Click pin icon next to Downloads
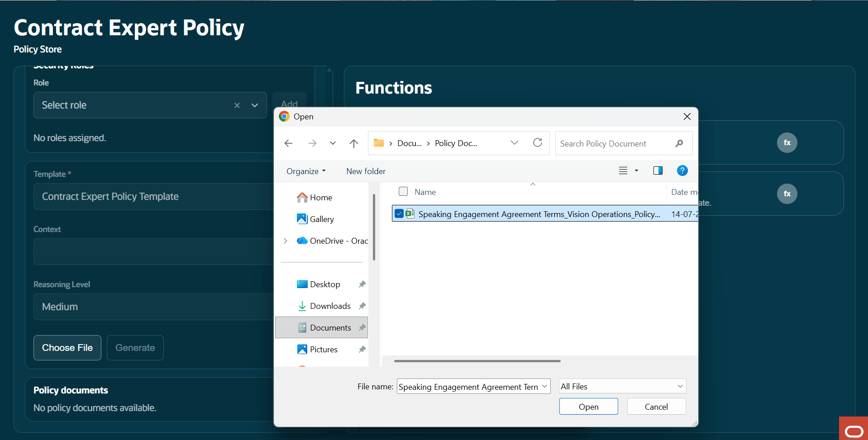The height and width of the screenshot is (440, 868). click(x=362, y=306)
